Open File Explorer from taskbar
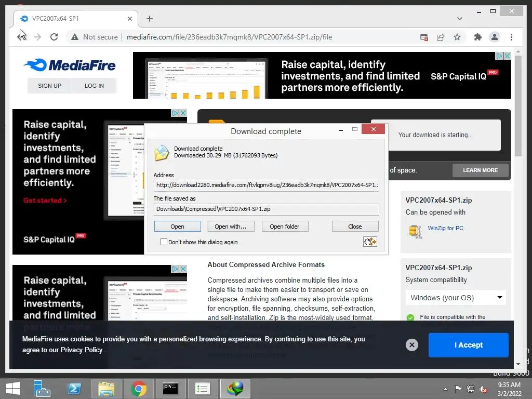This screenshot has height=399, width=532. click(x=106, y=389)
